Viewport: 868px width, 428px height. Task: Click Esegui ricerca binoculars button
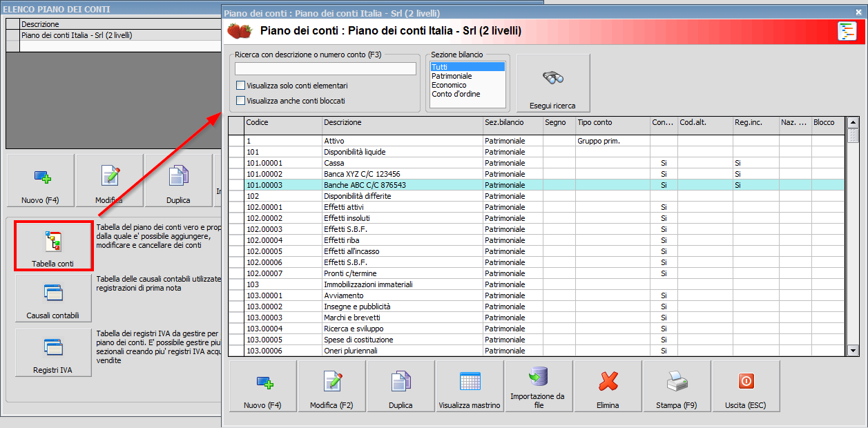553,83
